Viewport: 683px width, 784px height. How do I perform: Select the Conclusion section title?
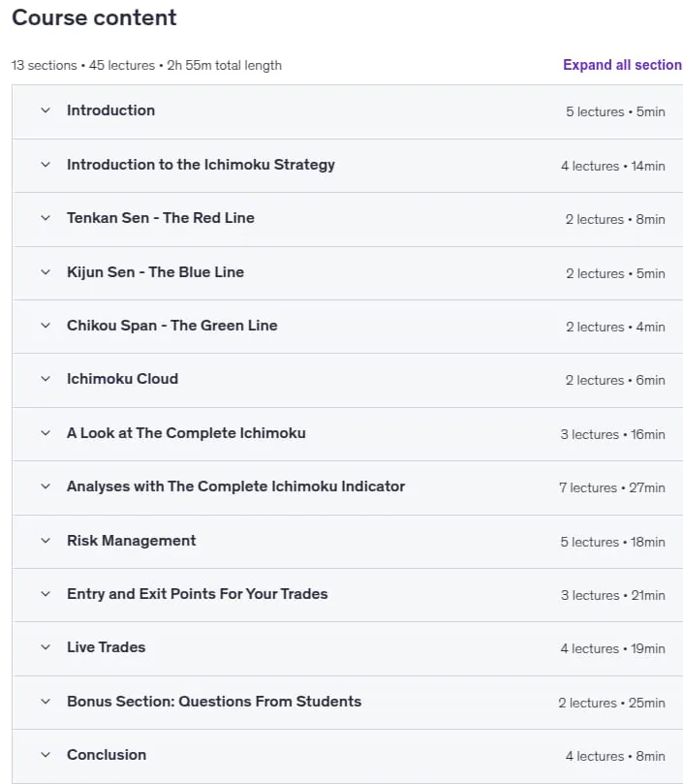point(107,755)
